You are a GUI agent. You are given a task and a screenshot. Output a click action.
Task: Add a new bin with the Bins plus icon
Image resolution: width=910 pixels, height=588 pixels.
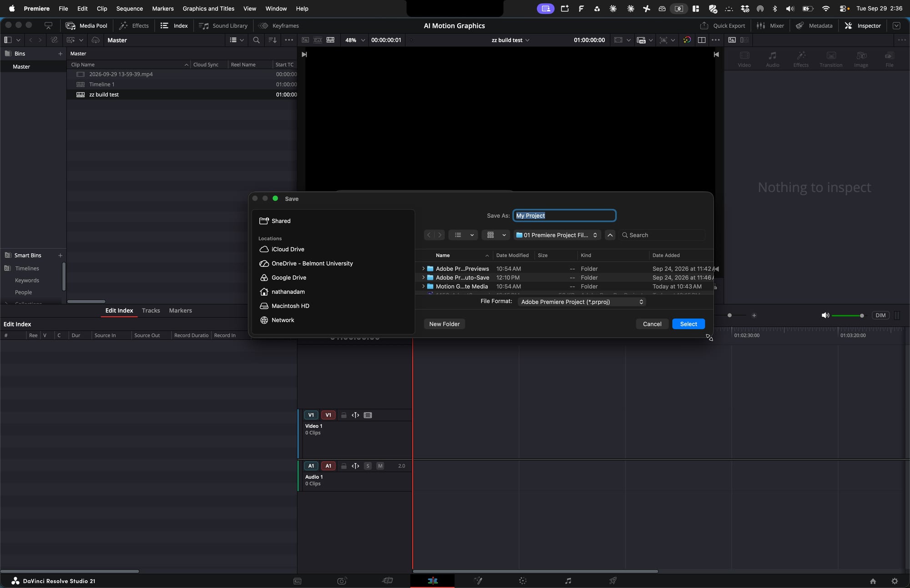60,54
